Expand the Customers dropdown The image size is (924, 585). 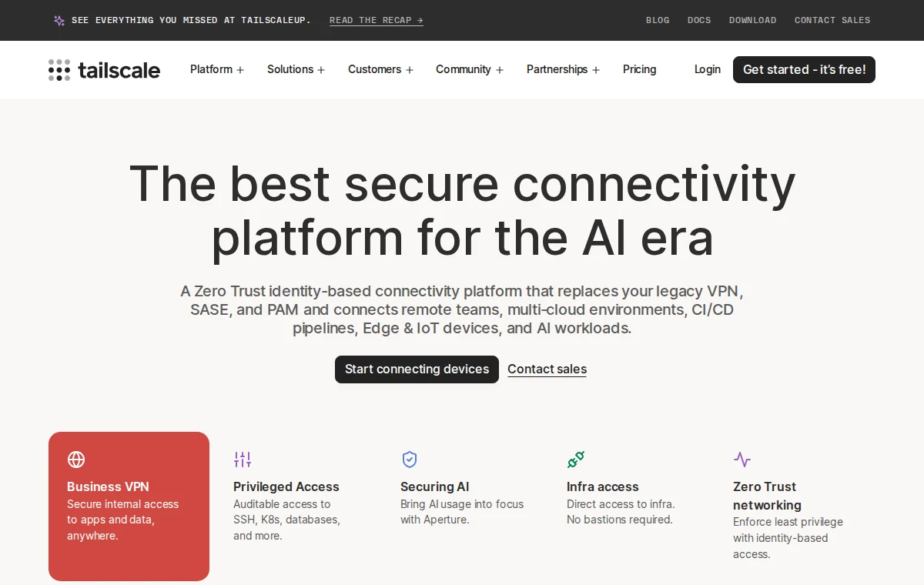coord(381,69)
